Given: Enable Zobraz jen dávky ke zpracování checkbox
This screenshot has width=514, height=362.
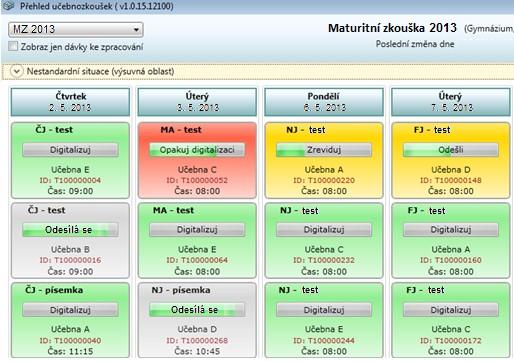Looking at the screenshot, I should point(13,46).
